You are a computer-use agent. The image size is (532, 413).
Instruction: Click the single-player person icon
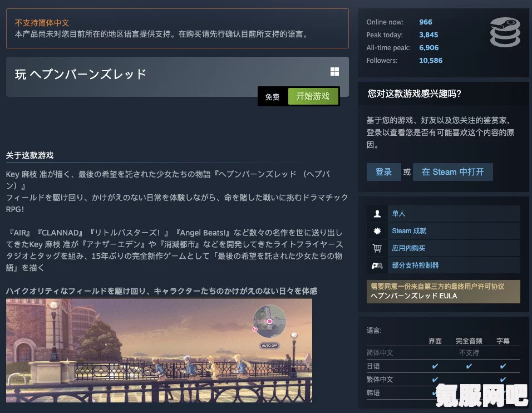[377, 214]
